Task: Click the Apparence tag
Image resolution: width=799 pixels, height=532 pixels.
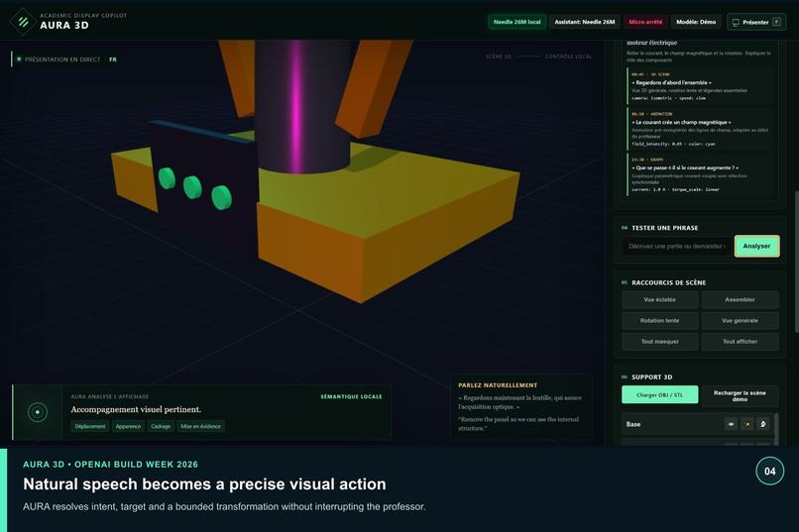Action: 128,426
